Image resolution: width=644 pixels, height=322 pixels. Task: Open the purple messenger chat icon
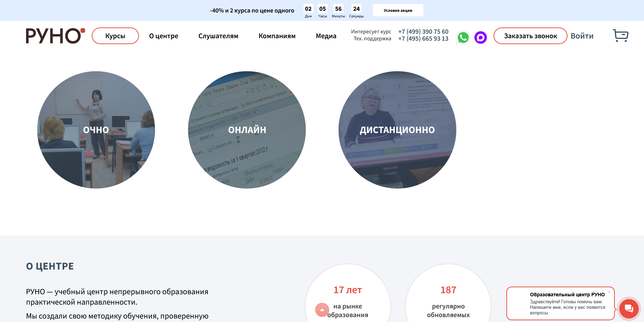click(481, 37)
